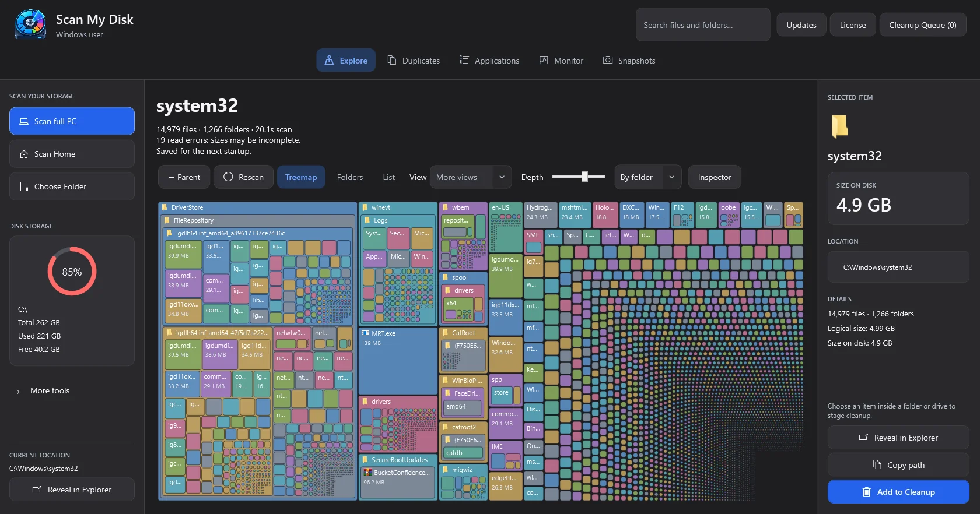Open Monitor via its chart icon

click(544, 60)
